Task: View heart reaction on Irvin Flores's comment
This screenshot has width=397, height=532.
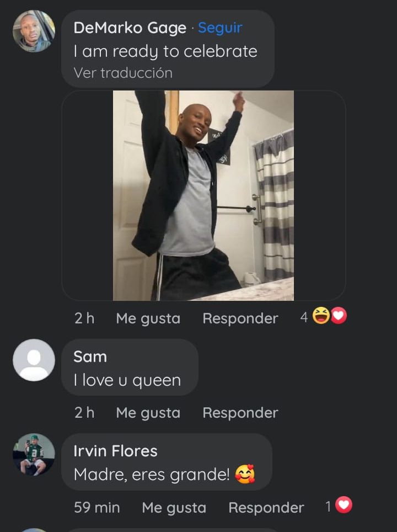Action: pos(344,505)
